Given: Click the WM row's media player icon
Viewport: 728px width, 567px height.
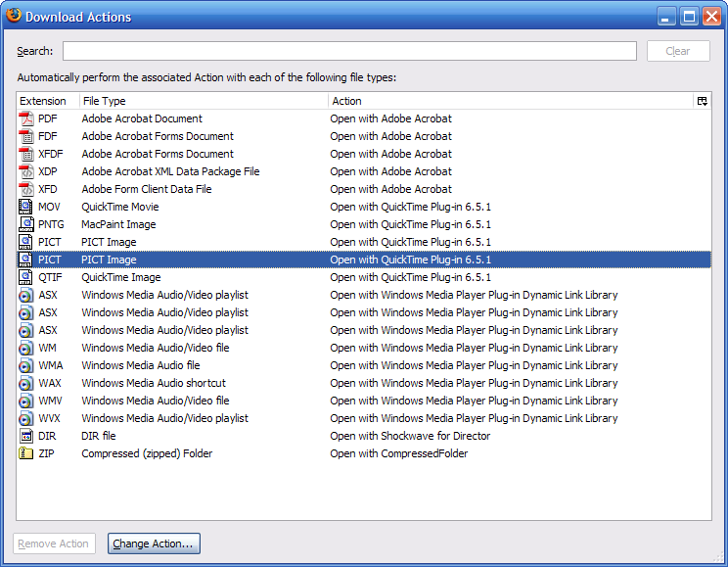Looking at the screenshot, I should 26,348.
